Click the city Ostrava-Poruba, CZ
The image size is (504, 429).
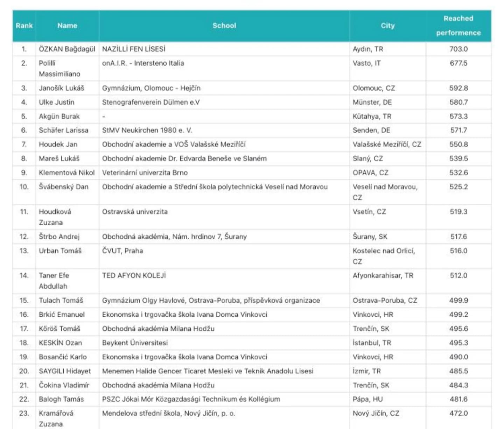pos(385,300)
